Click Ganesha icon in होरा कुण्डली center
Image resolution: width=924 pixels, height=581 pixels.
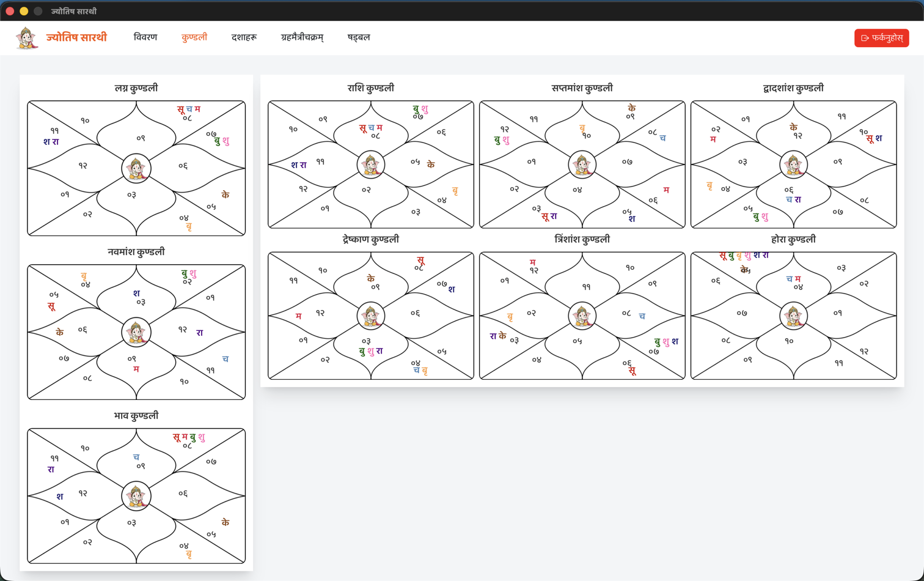794,316
